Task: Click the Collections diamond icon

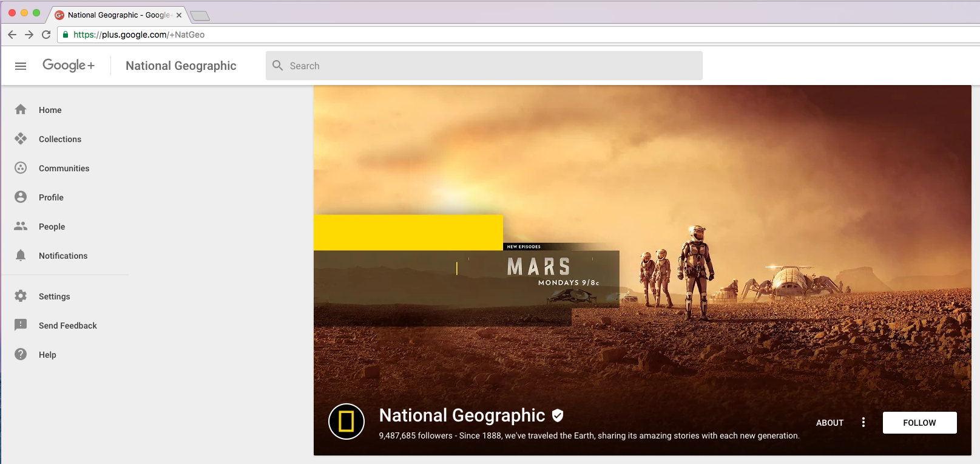Action: (21, 138)
